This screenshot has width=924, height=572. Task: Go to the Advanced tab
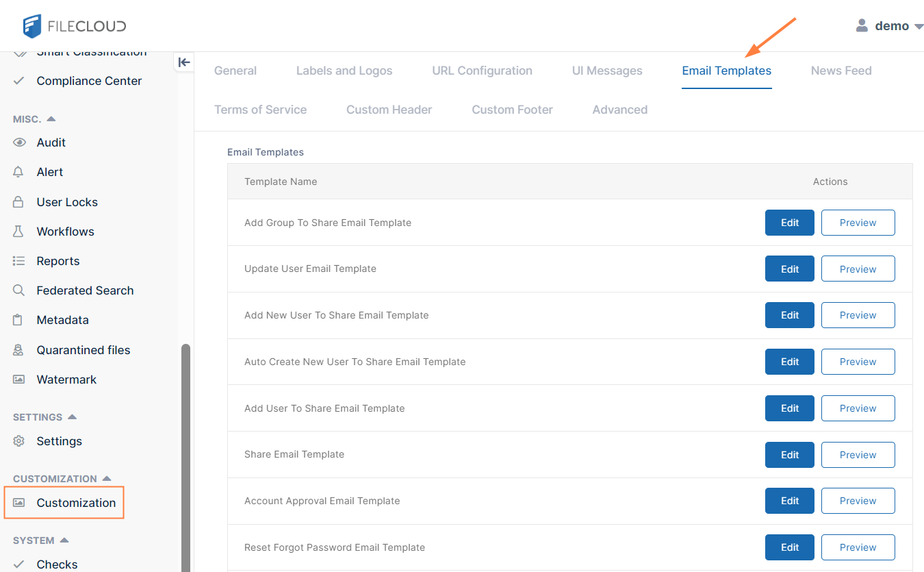coord(619,110)
